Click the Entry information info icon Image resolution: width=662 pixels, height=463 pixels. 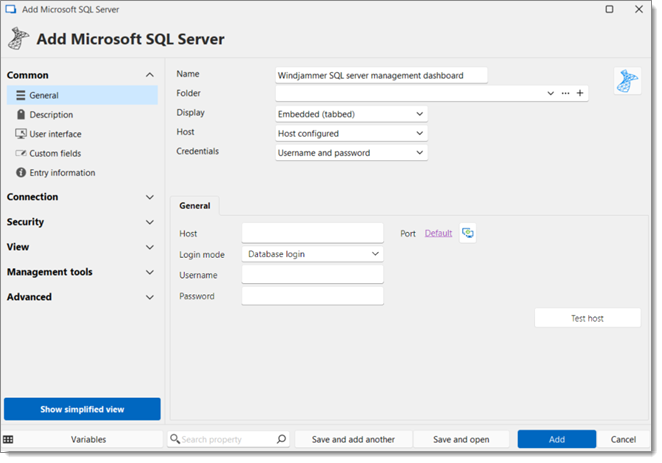click(21, 173)
